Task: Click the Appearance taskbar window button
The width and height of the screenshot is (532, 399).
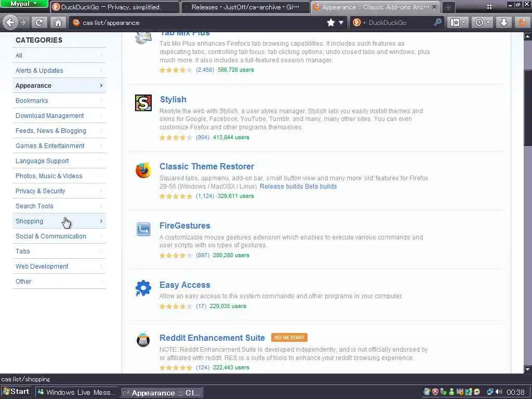Action: coord(162,393)
